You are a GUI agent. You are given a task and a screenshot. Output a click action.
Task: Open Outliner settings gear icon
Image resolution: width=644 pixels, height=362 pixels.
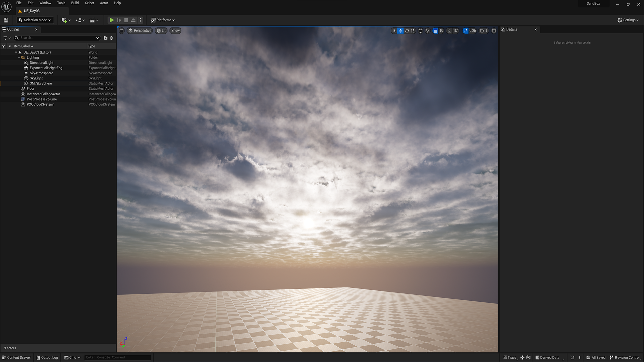pos(112,38)
